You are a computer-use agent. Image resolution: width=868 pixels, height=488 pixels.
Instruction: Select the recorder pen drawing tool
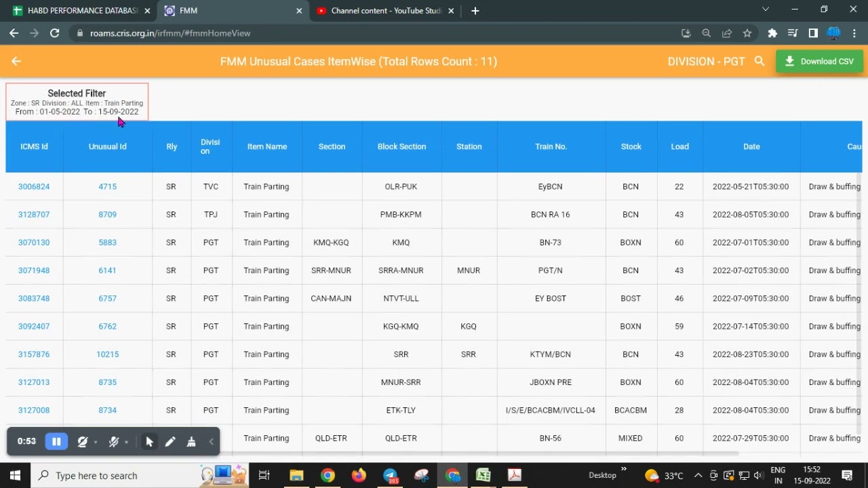point(170,442)
